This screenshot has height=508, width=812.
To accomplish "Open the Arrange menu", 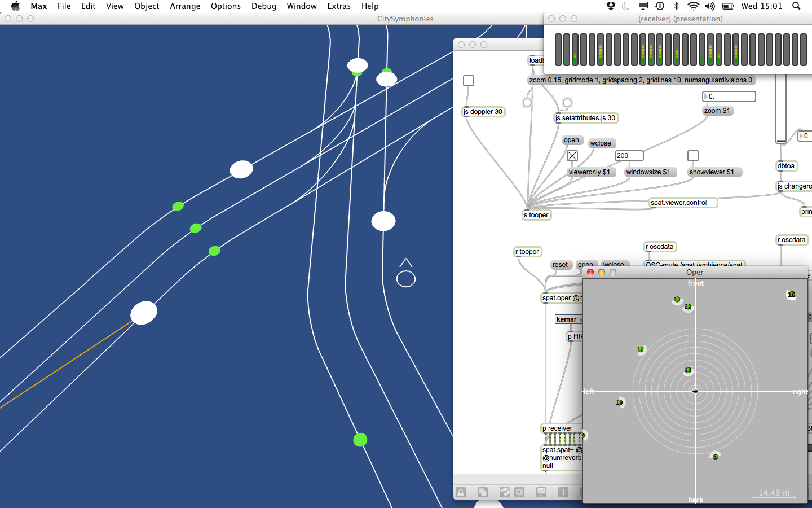I will coord(185,6).
